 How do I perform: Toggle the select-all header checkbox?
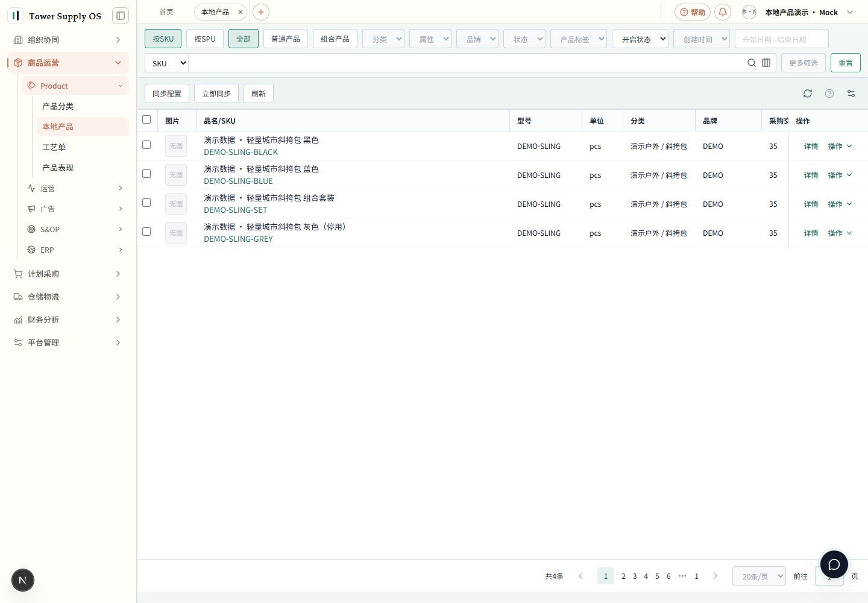(x=146, y=119)
